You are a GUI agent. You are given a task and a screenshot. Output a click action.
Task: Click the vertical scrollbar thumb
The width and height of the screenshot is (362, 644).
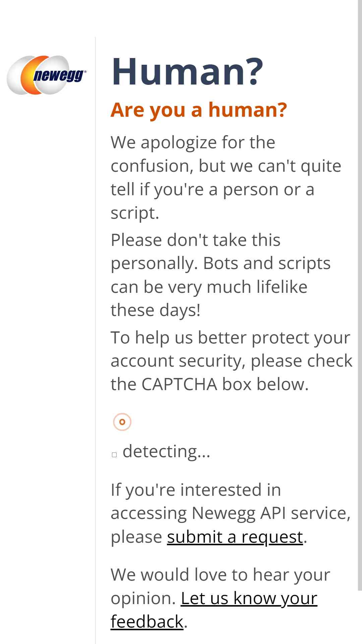[360, 295]
